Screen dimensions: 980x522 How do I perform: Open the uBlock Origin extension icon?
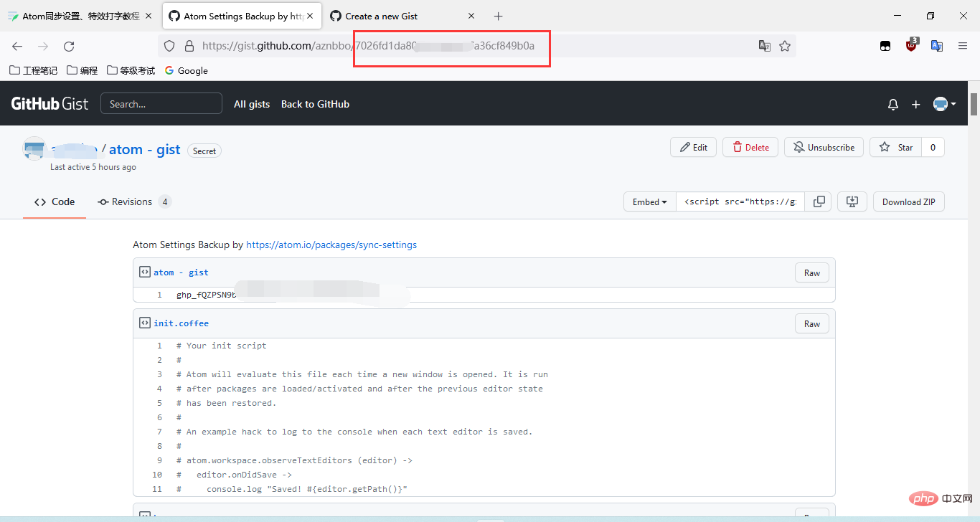tap(911, 45)
